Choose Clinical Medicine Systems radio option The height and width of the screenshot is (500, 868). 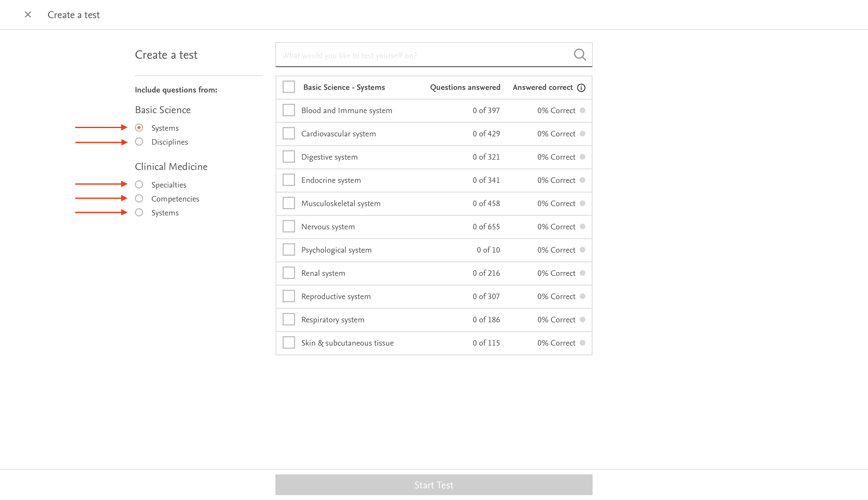(x=139, y=213)
